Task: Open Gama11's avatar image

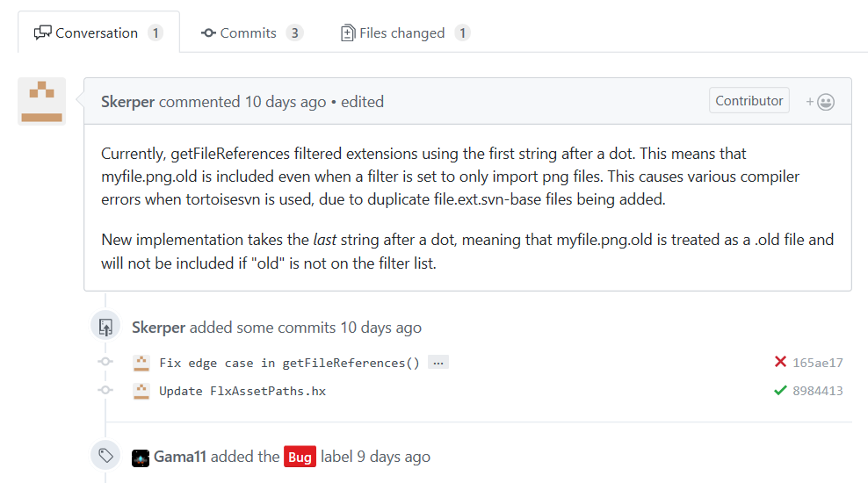Action: pyautogui.click(x=141, y=458)
